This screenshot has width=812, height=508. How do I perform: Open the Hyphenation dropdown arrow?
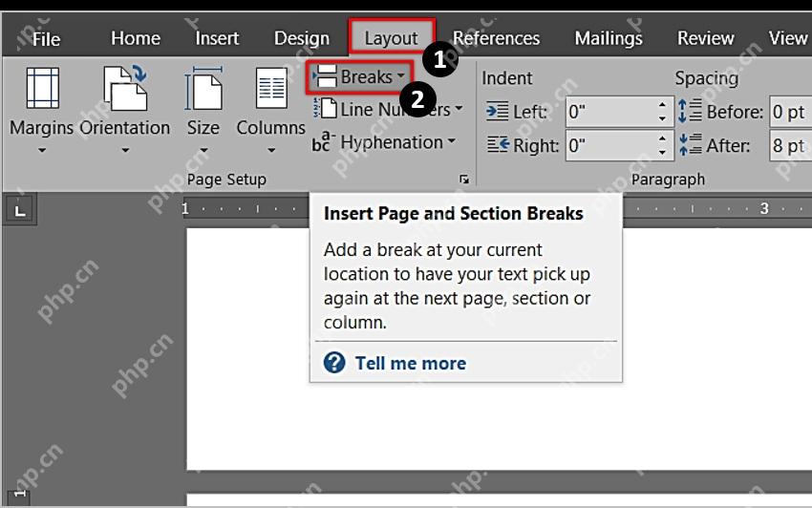pyautogui.click(x=451, y=141)
